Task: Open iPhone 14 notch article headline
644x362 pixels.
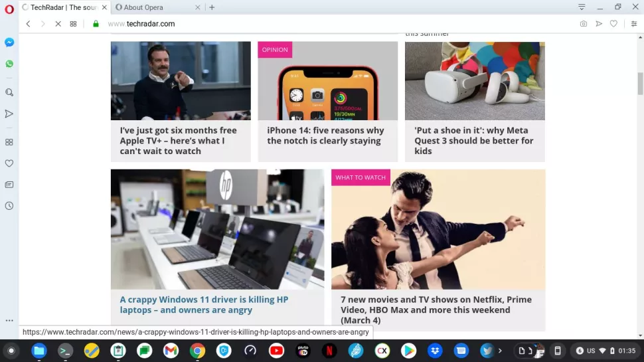Action: 325,136
